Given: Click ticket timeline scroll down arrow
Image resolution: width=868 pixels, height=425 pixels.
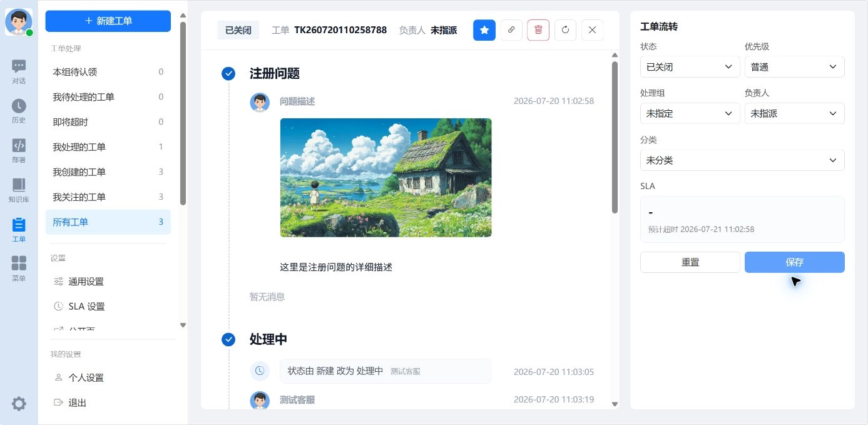Looking at the screenshot, I should [615, 404].
